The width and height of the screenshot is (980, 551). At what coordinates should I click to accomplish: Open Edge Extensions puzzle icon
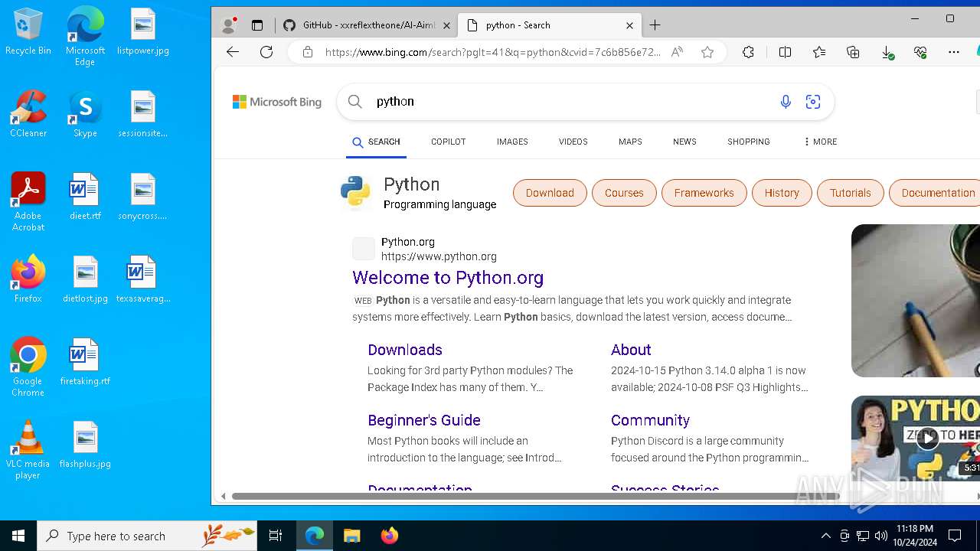click(748, 52)
